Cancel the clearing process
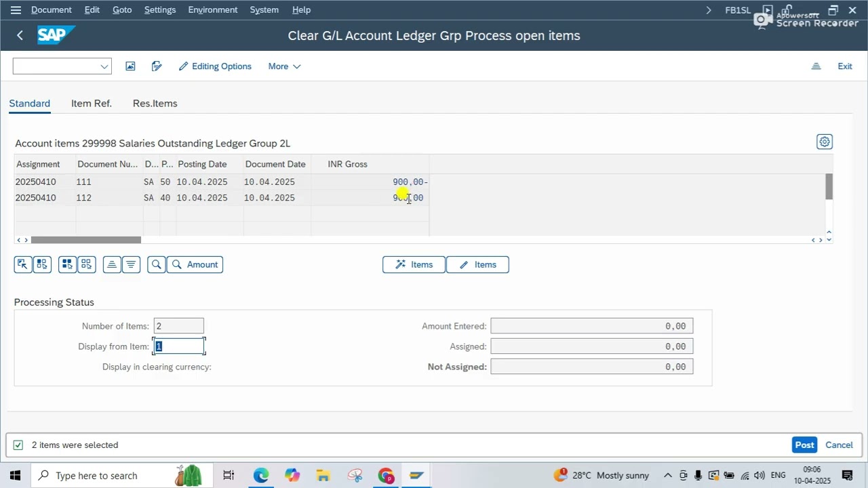This screenshot has width=868, height=488. [x=839, y=445]
